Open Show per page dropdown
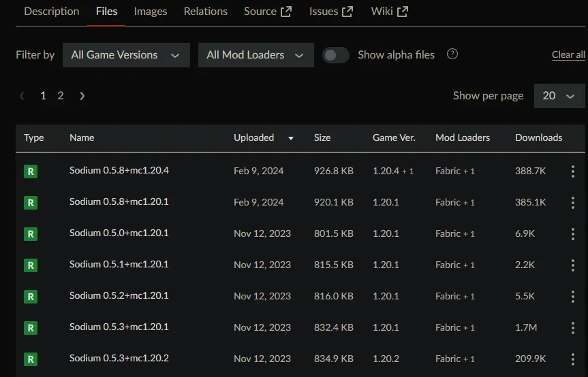 pos(559,96)
